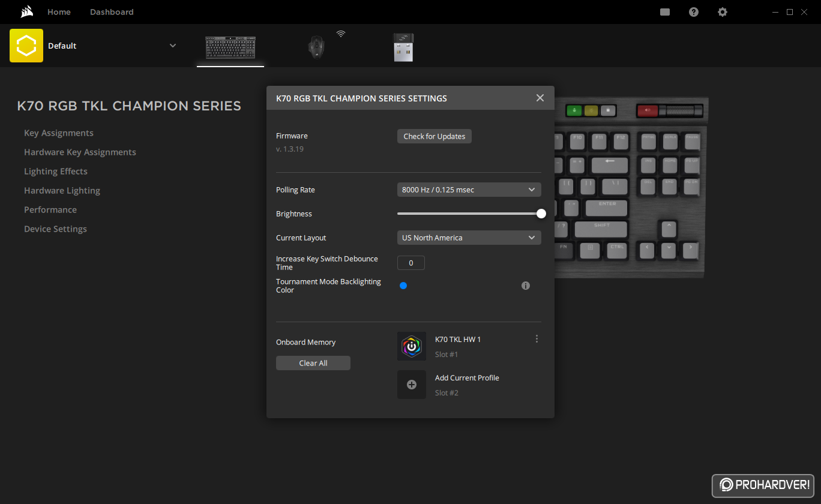Select the K70 keyboard device thumbnail

pos(230,47)
